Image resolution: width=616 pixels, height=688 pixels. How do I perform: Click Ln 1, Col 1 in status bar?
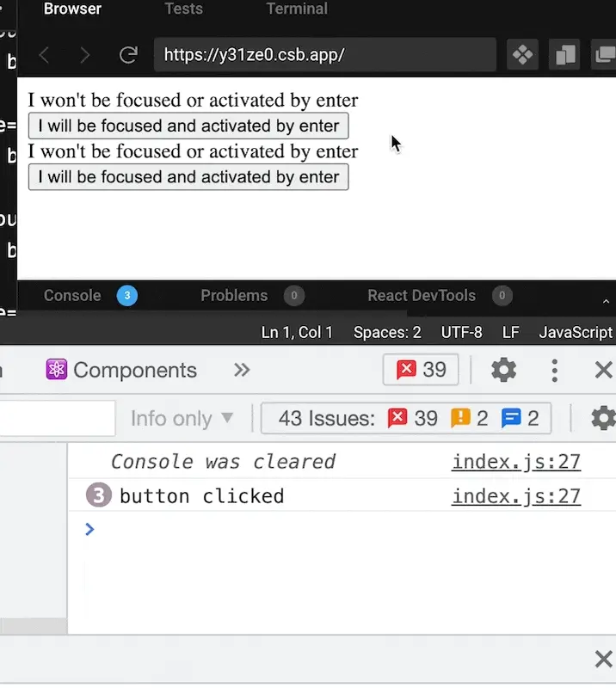297,333
